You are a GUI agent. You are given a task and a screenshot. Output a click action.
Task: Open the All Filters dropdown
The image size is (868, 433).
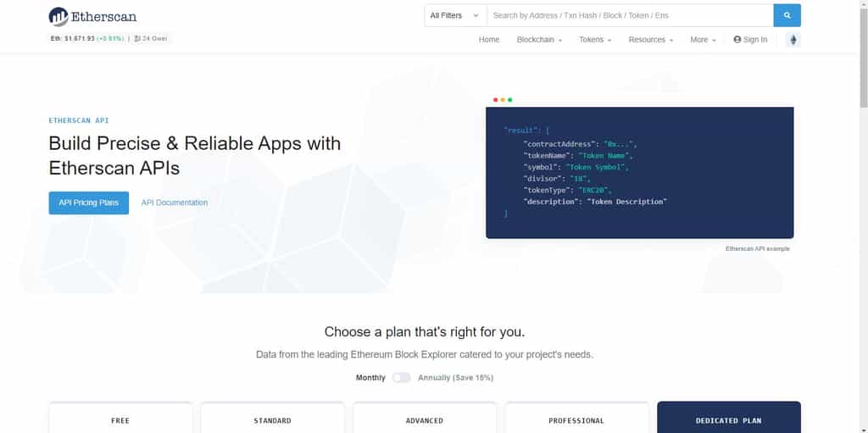(455, 15)
